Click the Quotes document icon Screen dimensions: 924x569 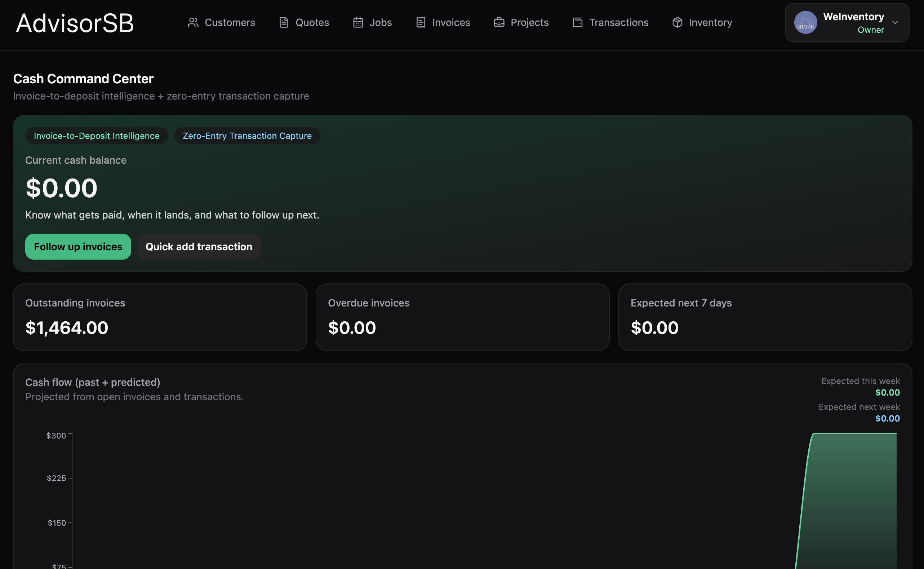(x=284, y=23)
